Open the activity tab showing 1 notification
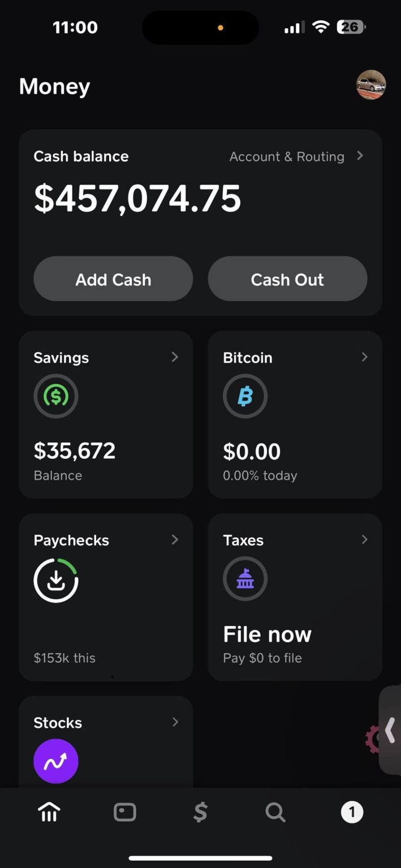The width and height of the screenshot is (401, 868). pyautogui.click(x=352, y=813)
